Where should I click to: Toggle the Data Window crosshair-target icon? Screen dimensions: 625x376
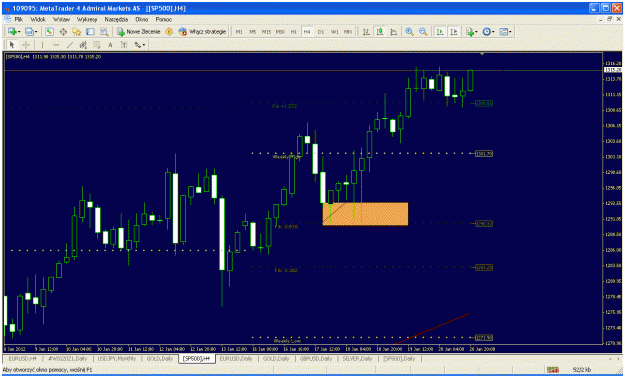click(x=63, y=31)
